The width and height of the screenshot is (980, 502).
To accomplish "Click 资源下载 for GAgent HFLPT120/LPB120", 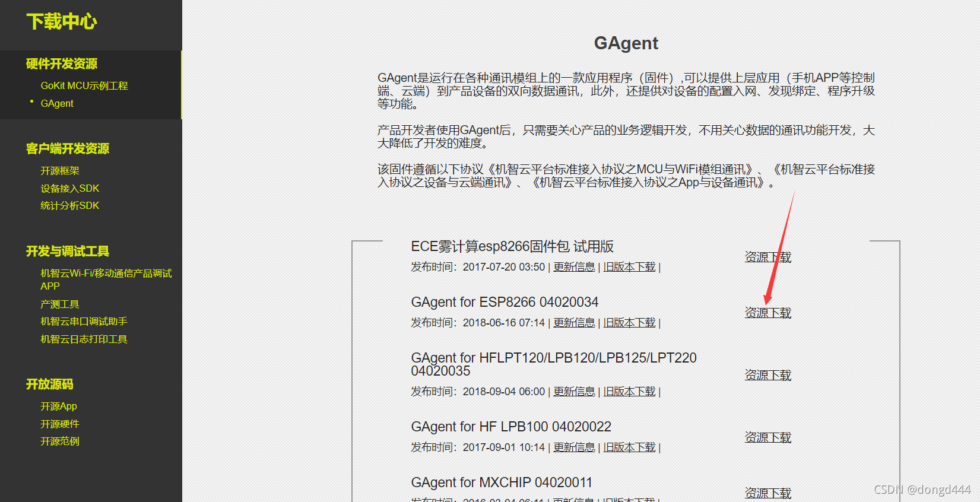I will (768, 375).
